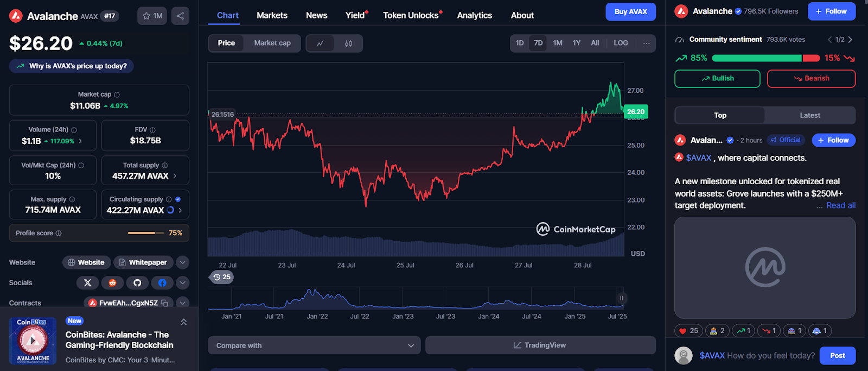
Task: Open the Token Unlocks tab
Action: click(x=411, y=15)
